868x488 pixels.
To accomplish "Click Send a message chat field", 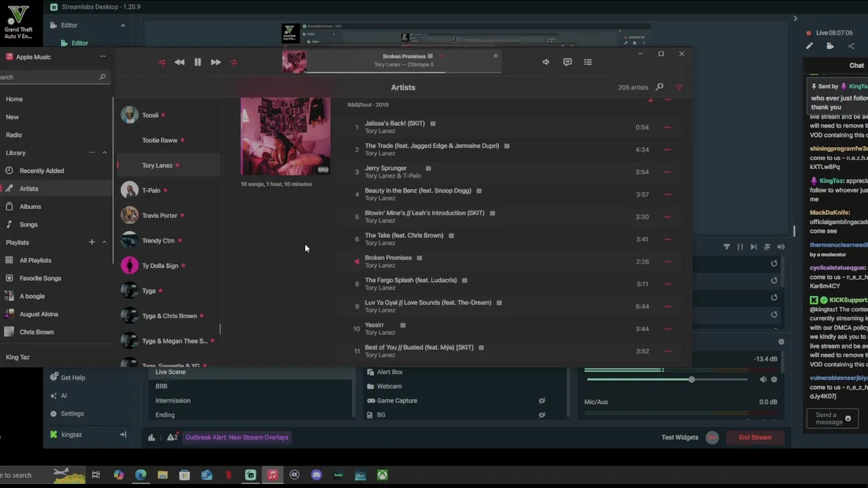I will [832, 418].
